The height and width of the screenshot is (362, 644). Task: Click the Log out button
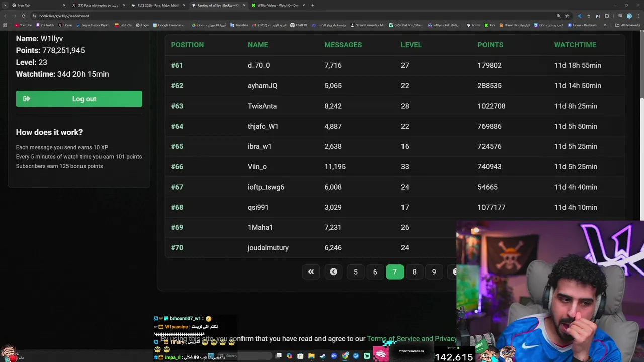click(x=79, y=99)
